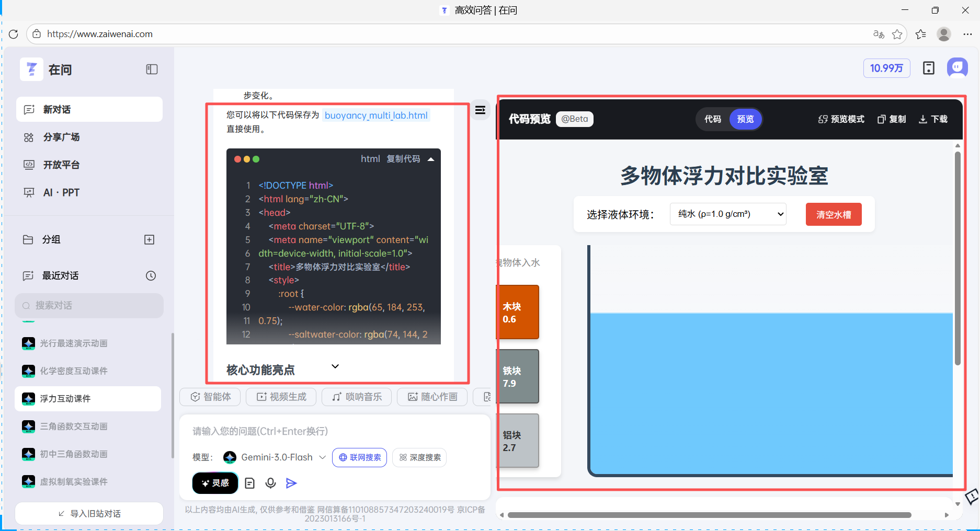Enable the 深度搜索 option
The width and height of the screenshot is (980, 531).
pos(419,457)
